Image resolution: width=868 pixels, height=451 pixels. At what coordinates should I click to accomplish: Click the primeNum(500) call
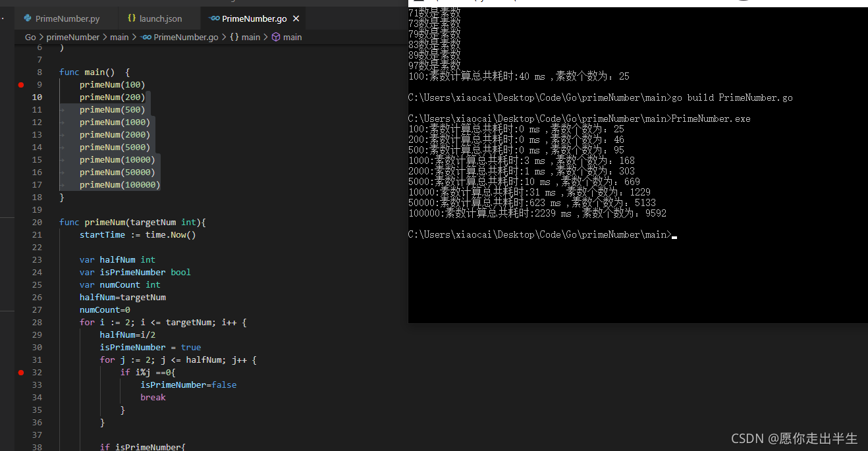[x=113, y=109]
